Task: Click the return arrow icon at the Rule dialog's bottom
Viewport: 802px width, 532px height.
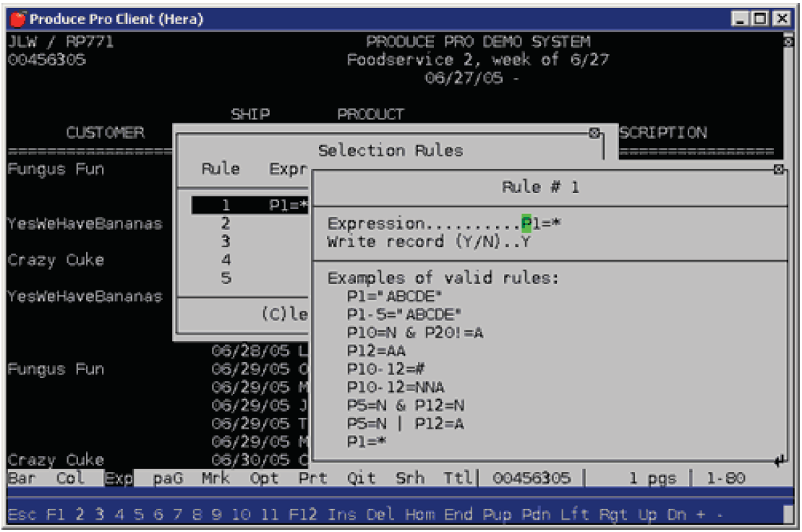Action: pyautogui.click(x=780, y=461)
